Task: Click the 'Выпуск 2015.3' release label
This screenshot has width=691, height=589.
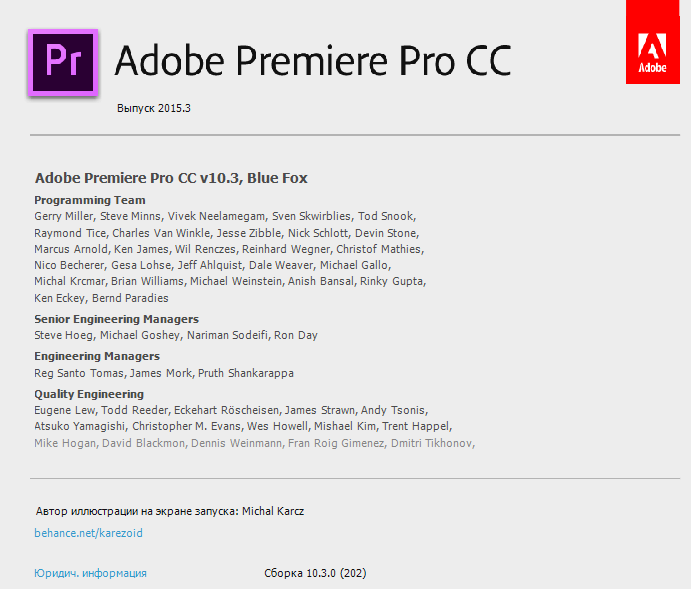Action: [x=153, y=108]
